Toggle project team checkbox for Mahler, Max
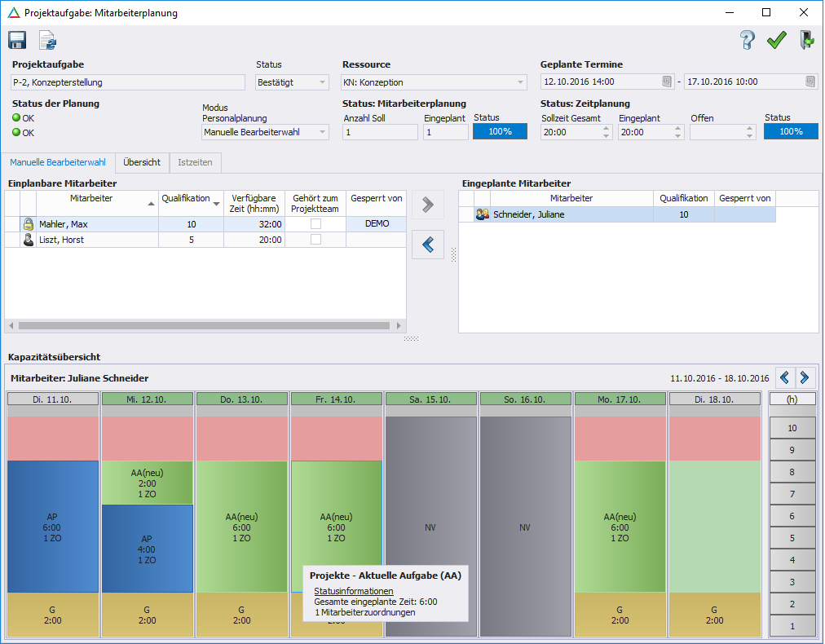The width and height of the screenshot is (825, 644). [315, 223]
